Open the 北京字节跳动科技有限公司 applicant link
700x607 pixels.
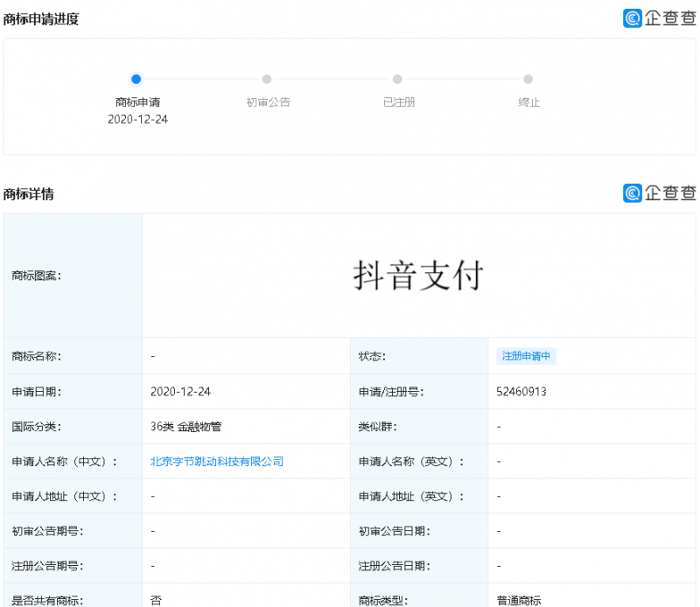click(x=217, y=462)
